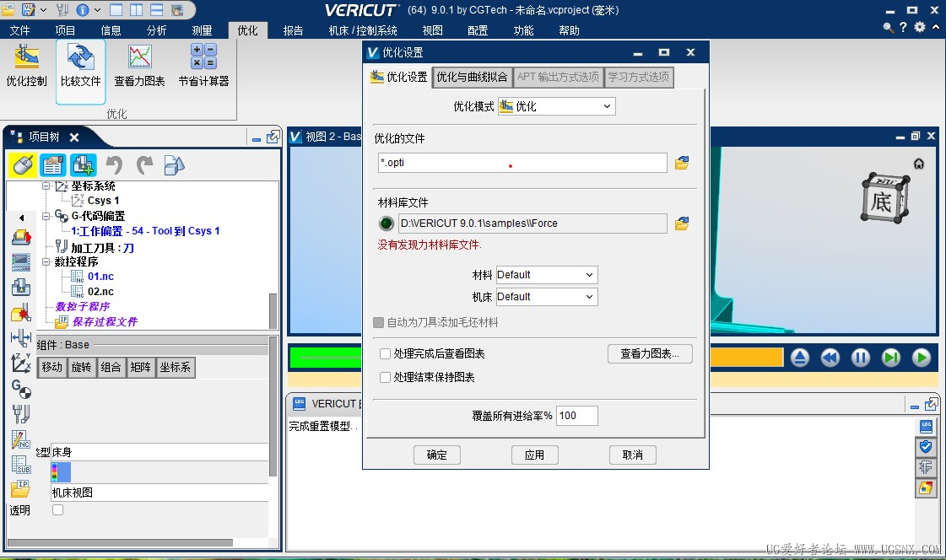Image resolution: width=946 pixels, height=560 pixels.
Task: Open the 优化模式 dropdown
Action: point(556,107)
